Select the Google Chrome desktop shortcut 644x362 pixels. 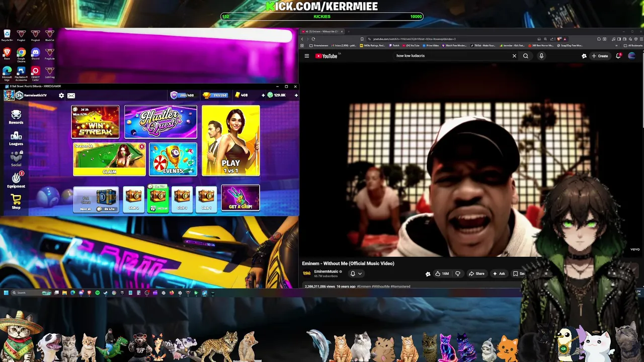(21, 54)
